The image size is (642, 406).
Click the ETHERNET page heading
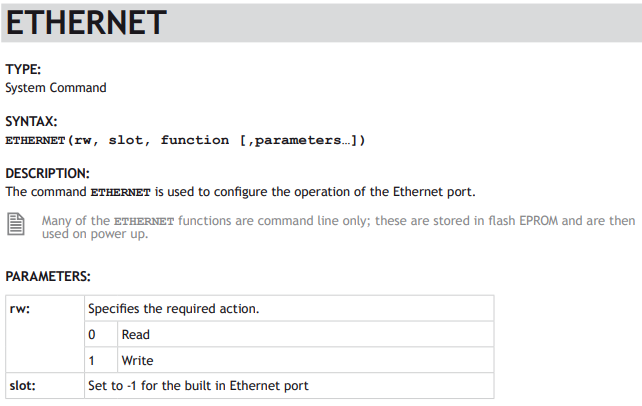tap(86, 23)
